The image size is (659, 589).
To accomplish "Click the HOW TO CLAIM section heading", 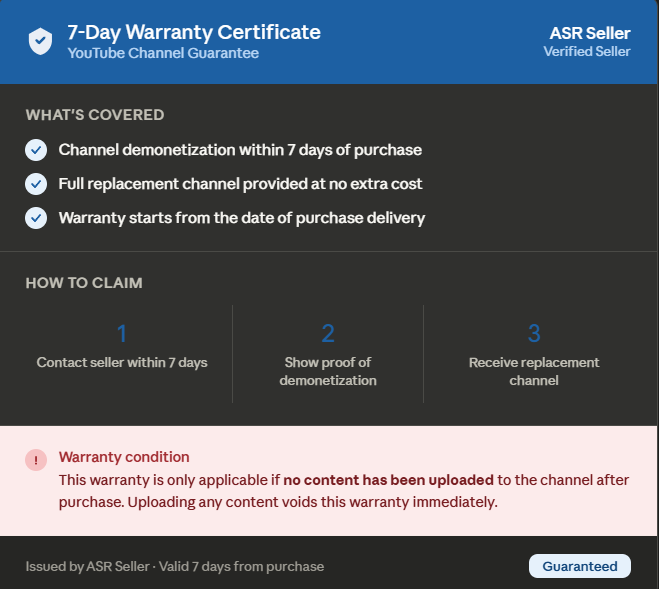I will 84,283.
